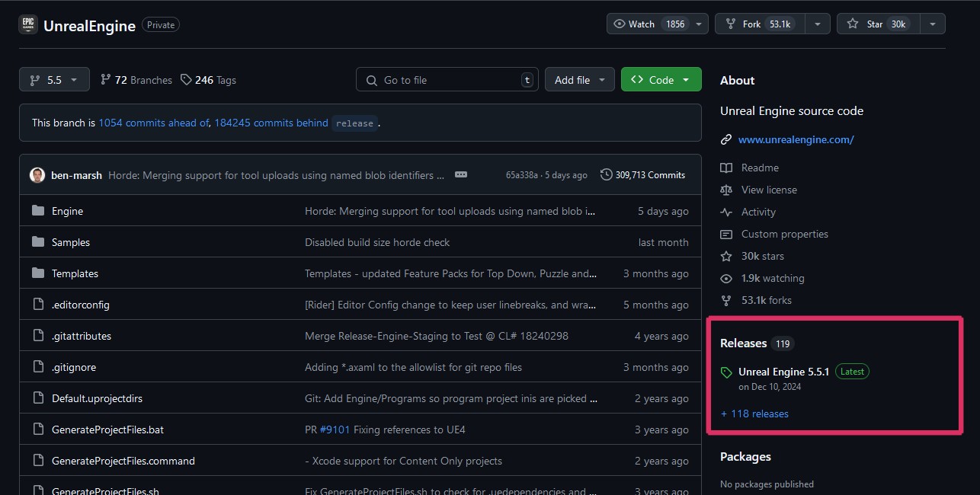The height and width of the screenshot is (495, 980).
Task: Click the 309,713 Commits history link
Action: (642, 174)
